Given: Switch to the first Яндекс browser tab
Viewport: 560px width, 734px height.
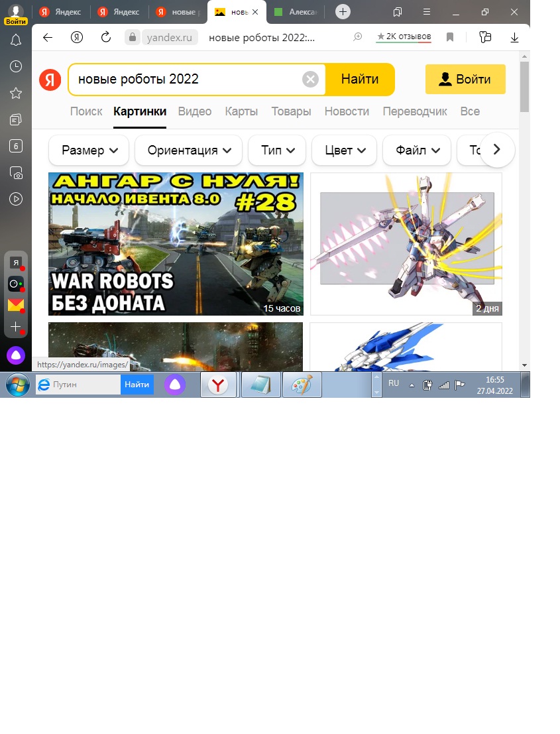Looking at the screenshot, I should pyautogui.click(x=61, y=12).
